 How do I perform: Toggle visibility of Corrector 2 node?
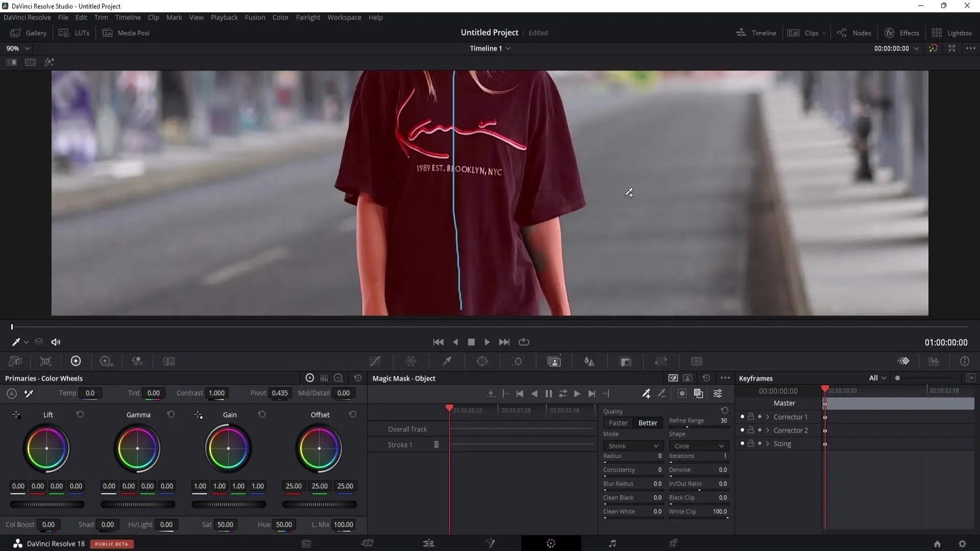pyautogui.click(x=742, y=430)
